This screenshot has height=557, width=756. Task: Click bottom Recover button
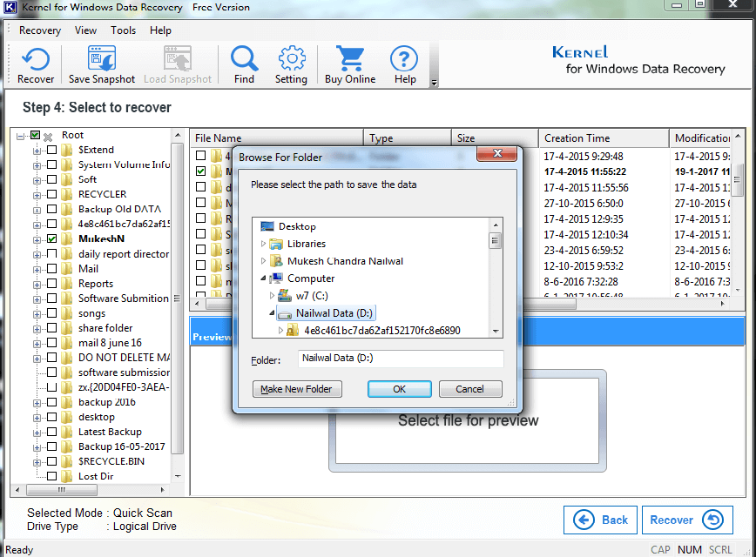[687, 520]
